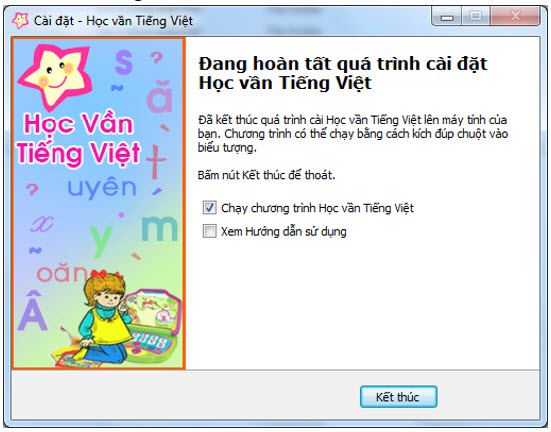Click the star app icon in title bar

[20, 21]
